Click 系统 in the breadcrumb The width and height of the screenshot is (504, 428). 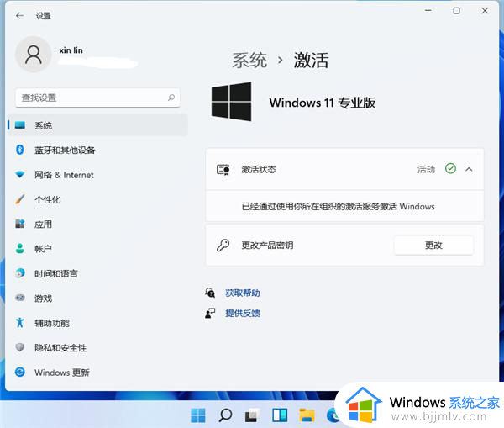[x=249, y=61]
